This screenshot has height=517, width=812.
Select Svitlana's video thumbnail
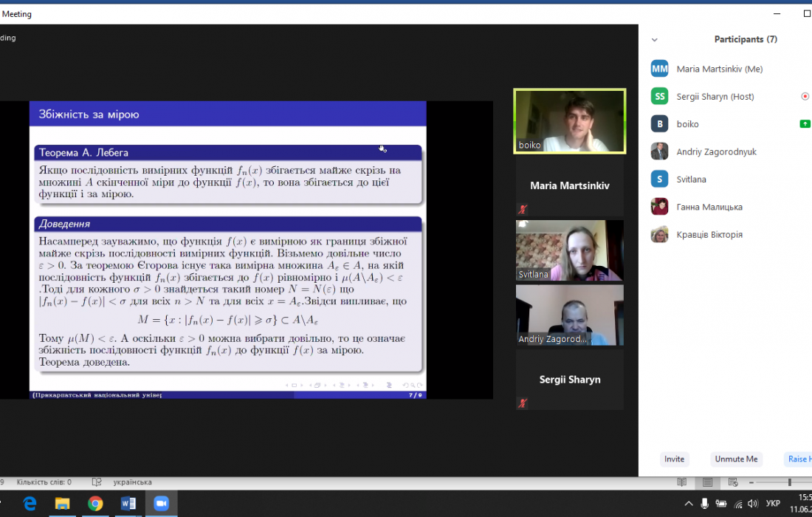pos(569,250)
